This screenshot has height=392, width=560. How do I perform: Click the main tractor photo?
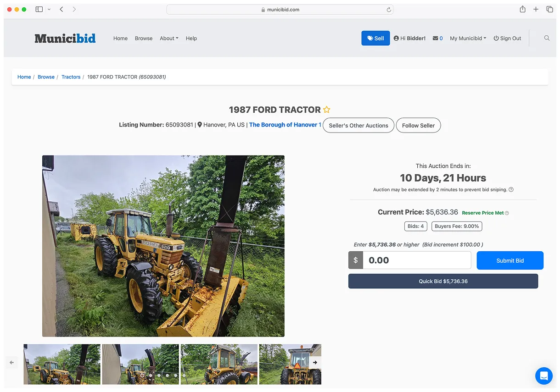[x=163, y=246]
